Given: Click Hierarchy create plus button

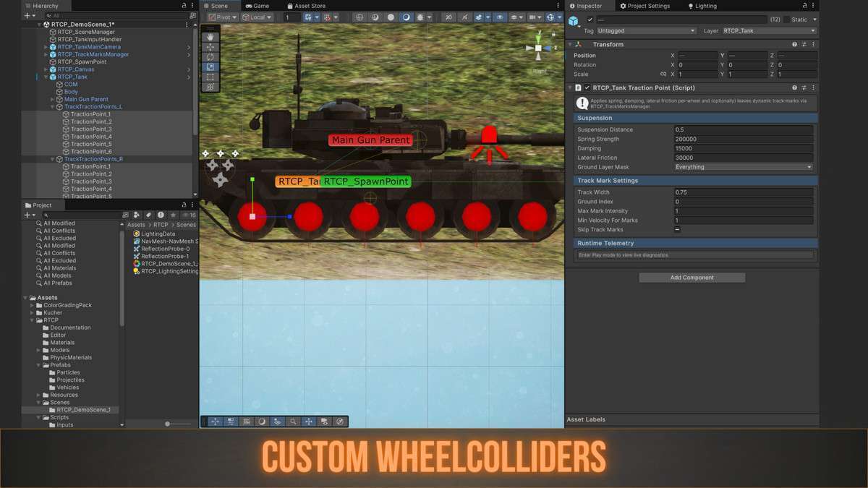Looking at the screenshot, I should [29, 15].
